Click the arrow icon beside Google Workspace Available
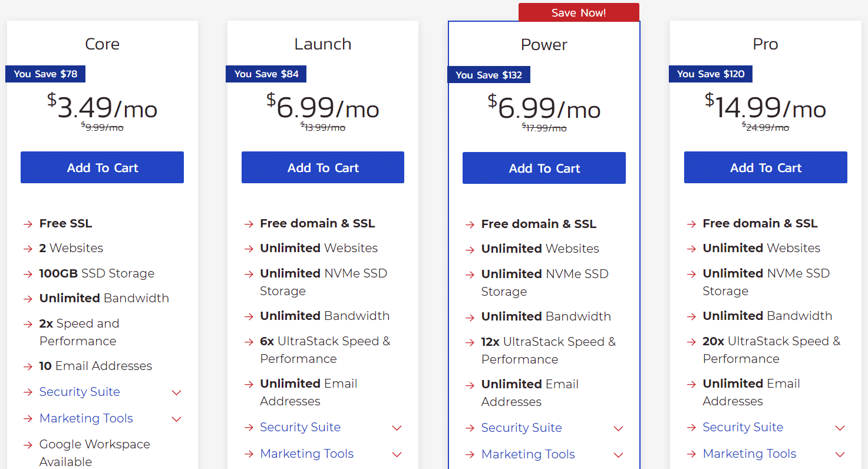Viewport: 868px width, 469px height. pyautogui.click(x=27, y=445)
